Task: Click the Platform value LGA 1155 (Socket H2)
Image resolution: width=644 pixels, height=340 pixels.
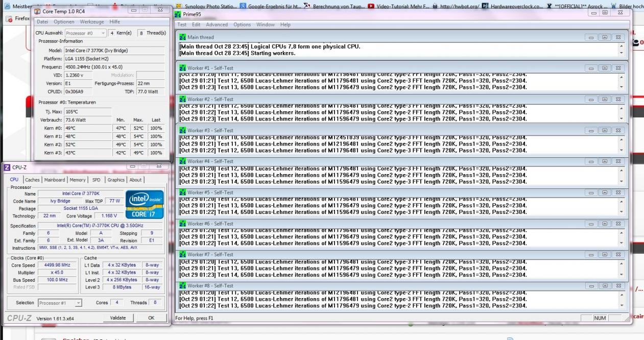Action: (x=114, y=59)
